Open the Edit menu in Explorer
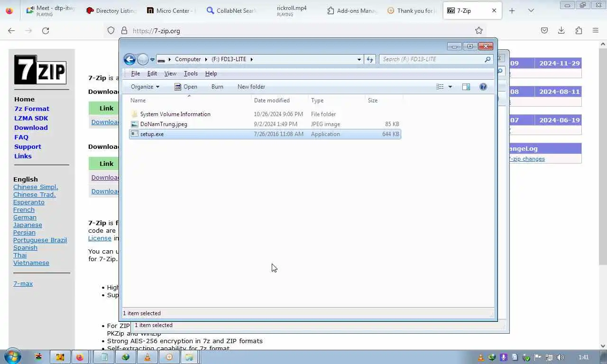The height and width of the screenshot is (364, 607). 152,73
